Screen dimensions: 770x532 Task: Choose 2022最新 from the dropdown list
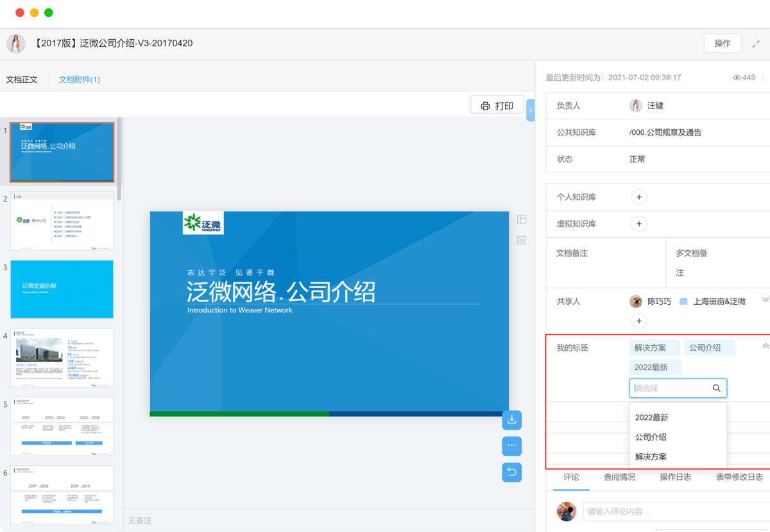(x=678, y=418)
